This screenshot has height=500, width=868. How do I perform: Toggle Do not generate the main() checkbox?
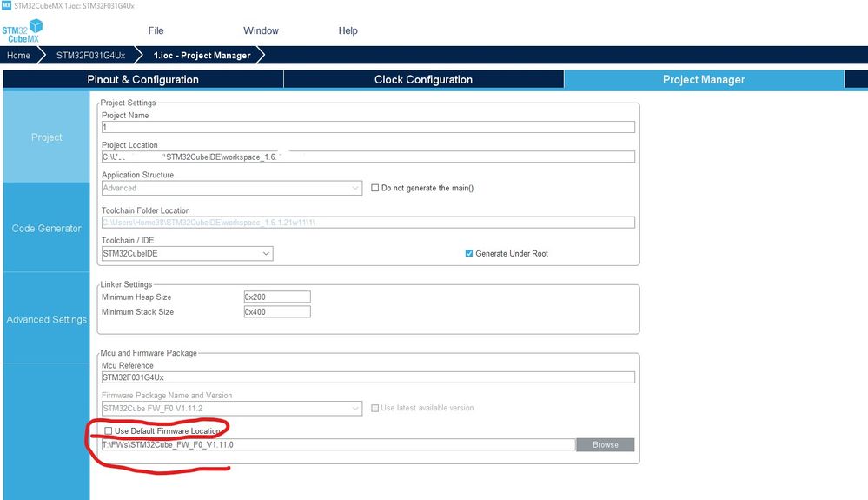coord(374,189)
